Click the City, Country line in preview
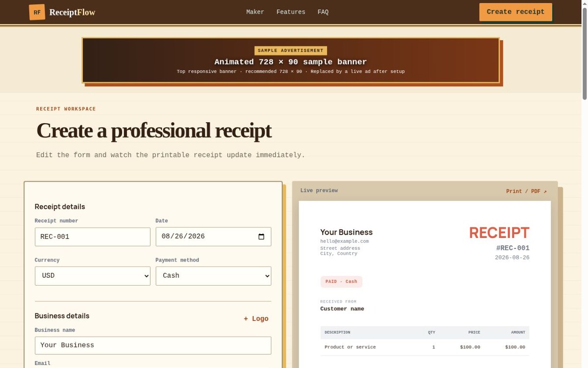Image resolution: width=588 pixels, height=368 pixels. pyautogui.click(x=339, y=254)
